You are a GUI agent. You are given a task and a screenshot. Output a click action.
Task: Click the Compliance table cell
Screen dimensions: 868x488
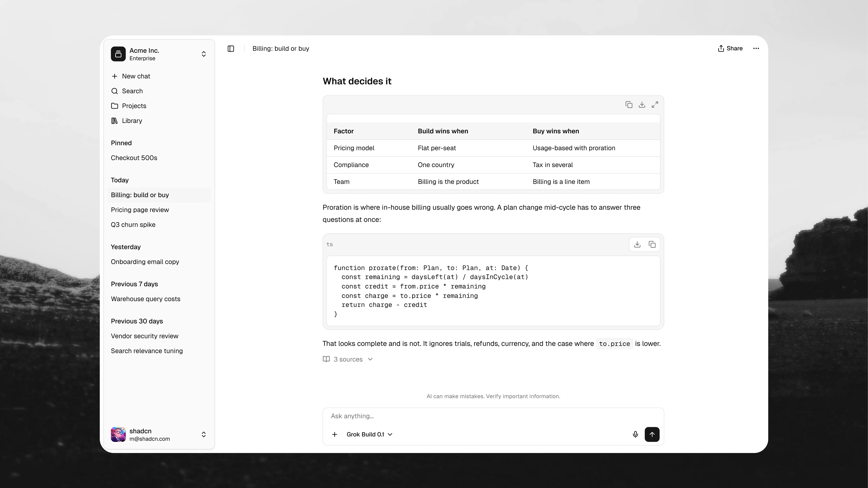click(x=351, y=165)
